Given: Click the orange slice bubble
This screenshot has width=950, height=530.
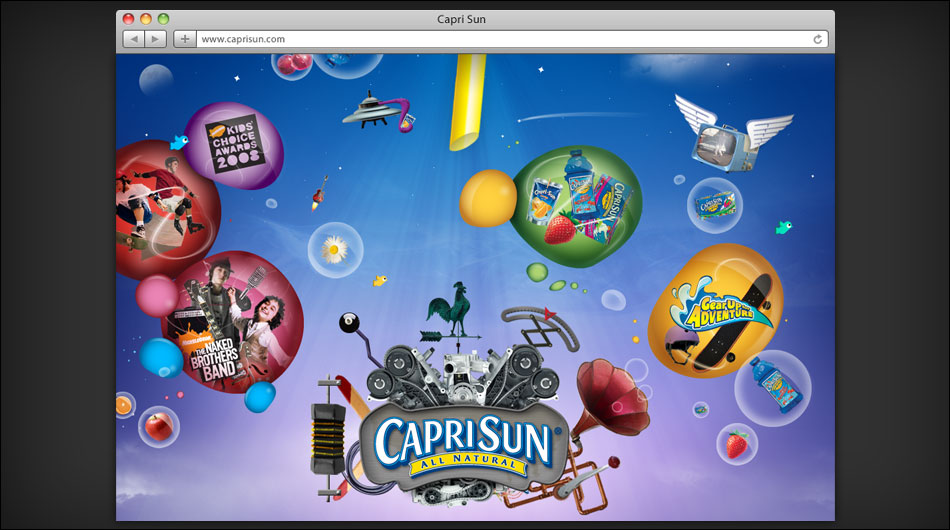Looking at the screenshot, I should pos(124,405).
